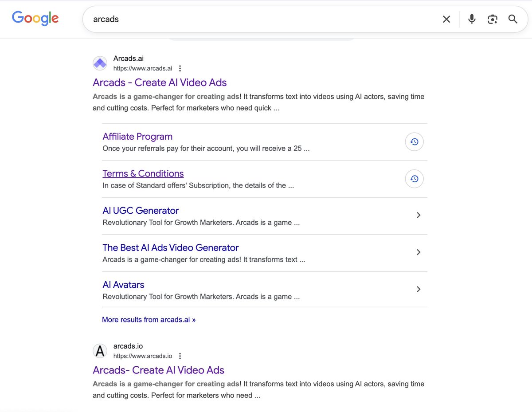Open options menu next to arcads.io URL
The width and height of the screenshot is (532, 412).
pyautogui.click(x=180, y=356)
